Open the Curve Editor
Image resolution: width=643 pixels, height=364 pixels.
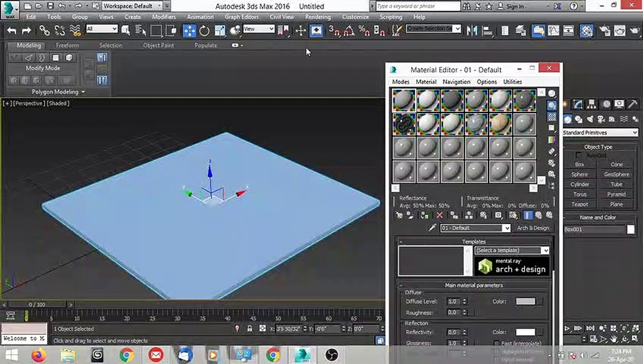554,30
